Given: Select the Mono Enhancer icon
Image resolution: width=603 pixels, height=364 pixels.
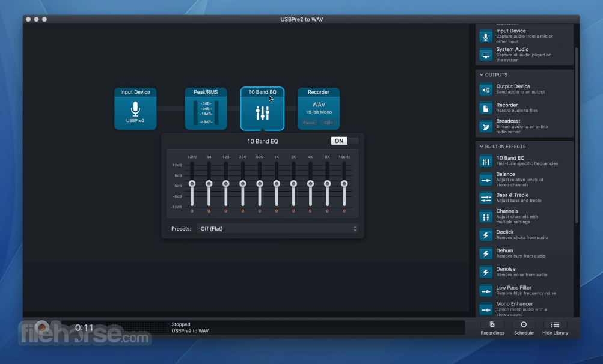Looking at the screenshot, I should [486, 309].
